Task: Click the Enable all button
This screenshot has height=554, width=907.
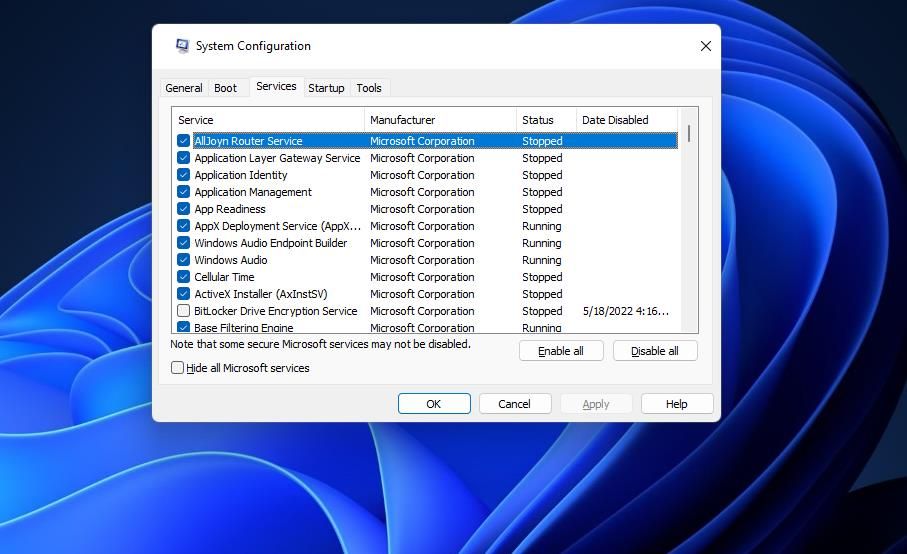Action: 561,351
